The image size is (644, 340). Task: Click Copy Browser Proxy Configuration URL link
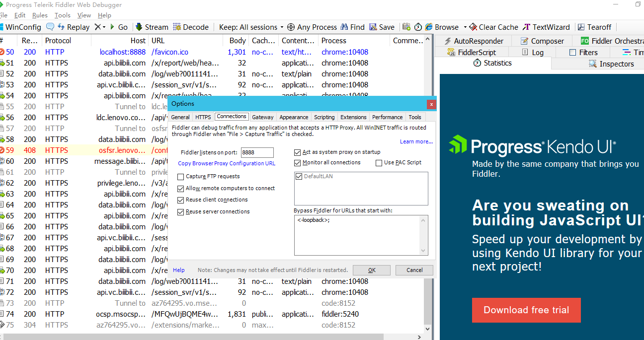(x=227, y=163)
